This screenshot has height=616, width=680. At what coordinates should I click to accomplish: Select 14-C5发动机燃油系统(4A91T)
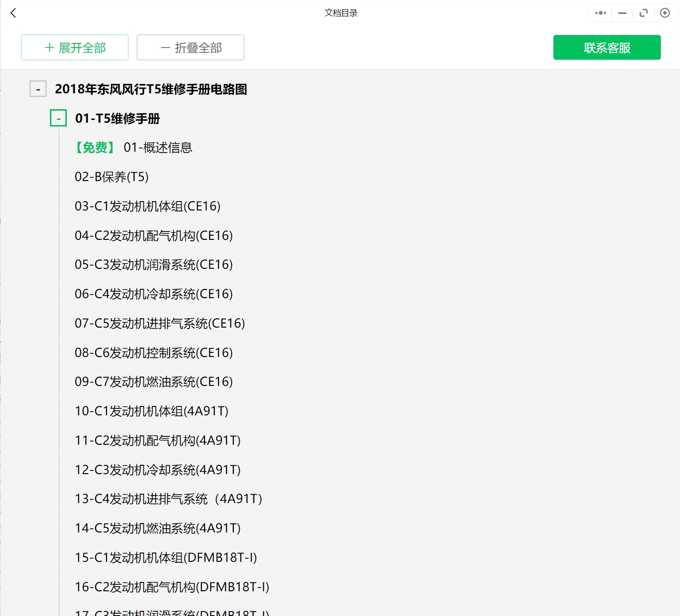point(157,528)
